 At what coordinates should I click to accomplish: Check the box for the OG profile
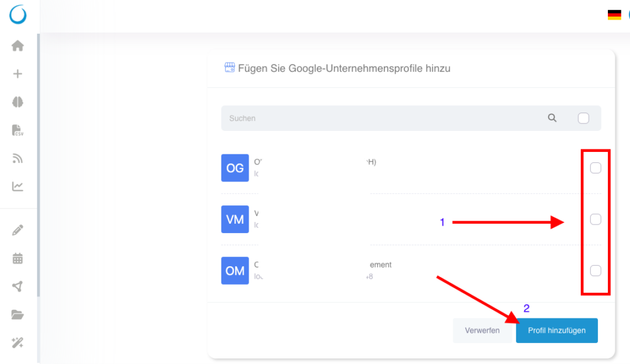tap(596, 168)
